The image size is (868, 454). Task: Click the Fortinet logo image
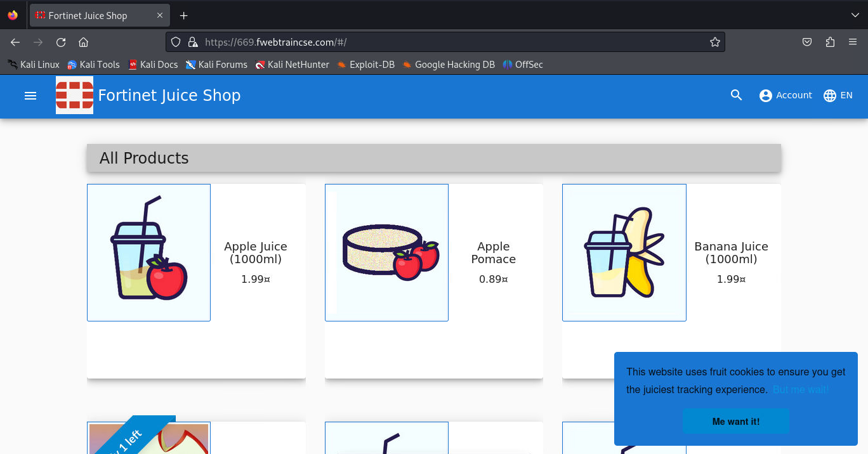[x=74, y=95]
